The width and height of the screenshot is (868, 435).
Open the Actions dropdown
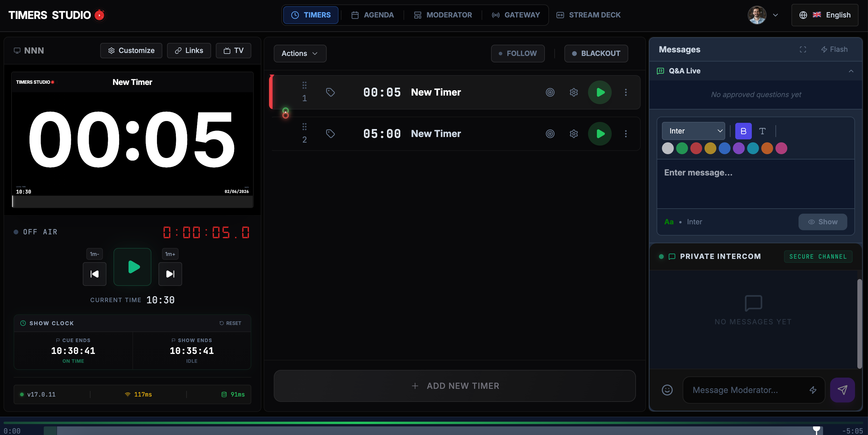300,53
